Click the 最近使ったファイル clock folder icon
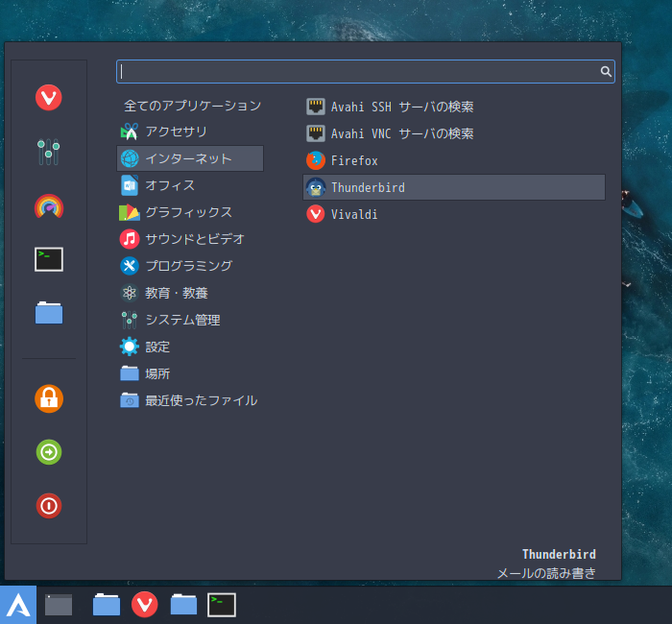This screenshot has height=624, width=672. coord(130,400)
